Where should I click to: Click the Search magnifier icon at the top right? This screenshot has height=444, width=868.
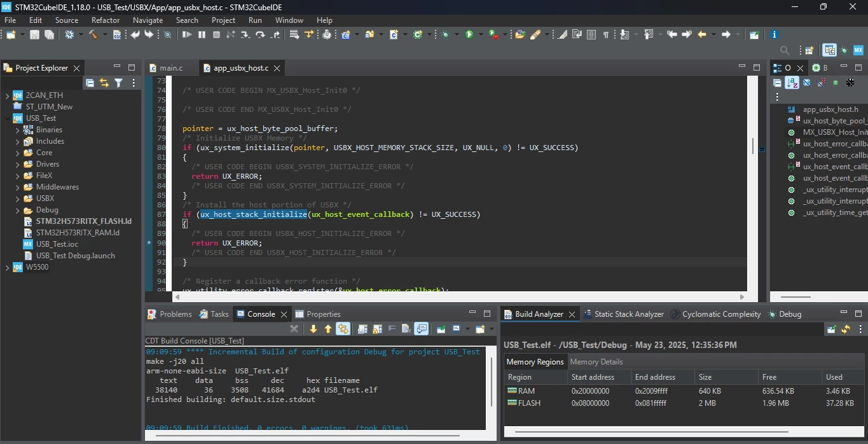click(x=785, y=50)
